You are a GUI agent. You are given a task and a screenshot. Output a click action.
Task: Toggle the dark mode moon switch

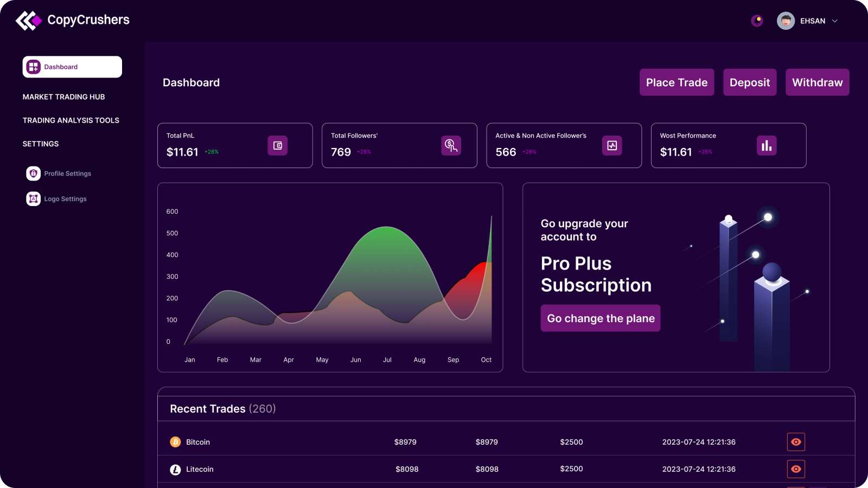(757, 21)
